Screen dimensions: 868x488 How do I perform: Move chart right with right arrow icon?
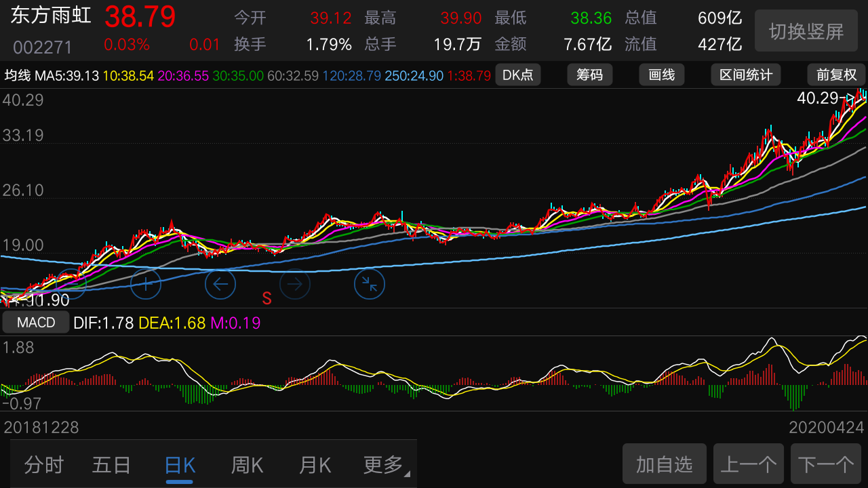click(x=295, y=284)
